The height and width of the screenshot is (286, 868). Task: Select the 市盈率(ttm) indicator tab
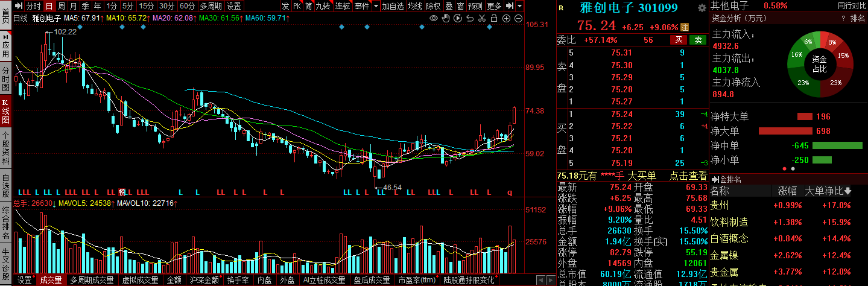[x=417, y=280]
